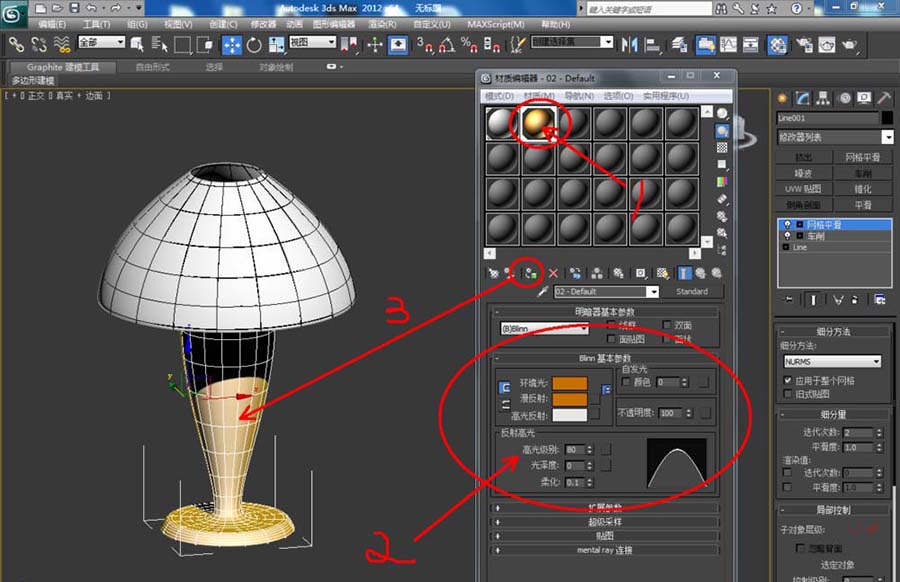
Task: Open the Hierarchy command panel tab
Action: (823, 98)
